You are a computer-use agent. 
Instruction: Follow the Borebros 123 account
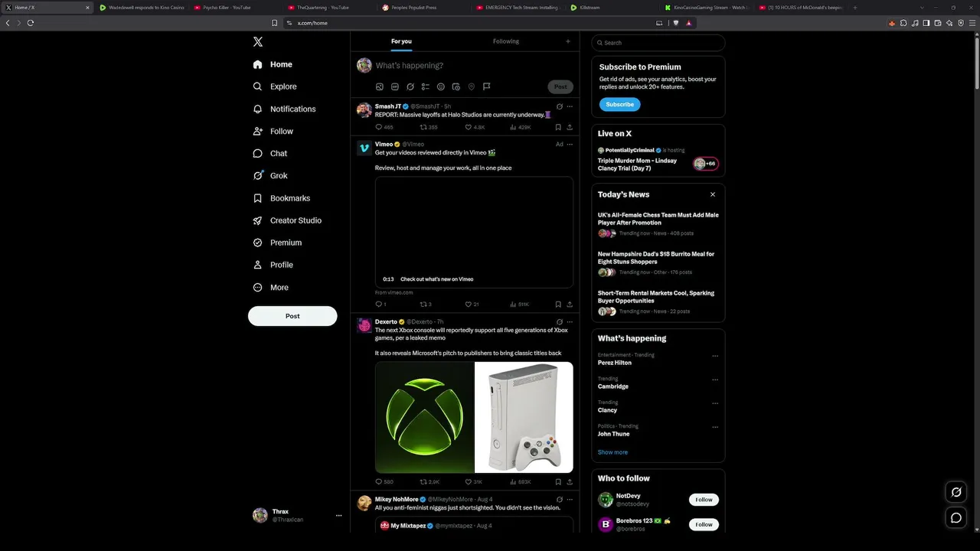(x=704, y=524)
